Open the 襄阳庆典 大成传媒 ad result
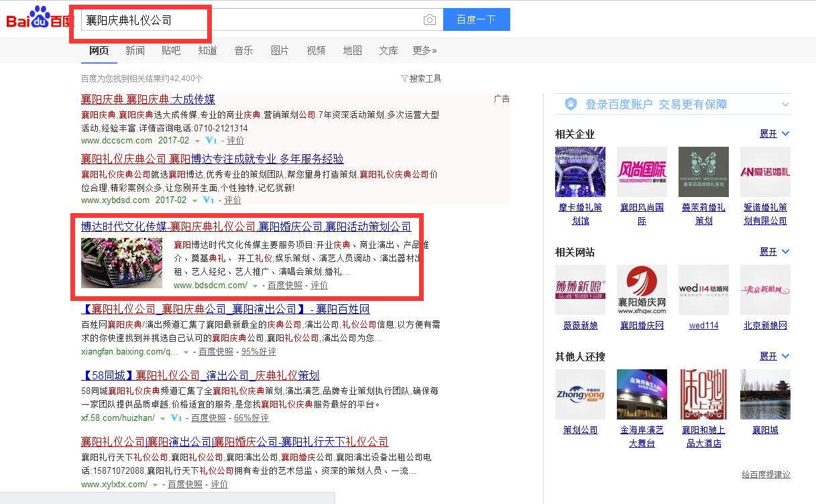Image resolution: width=816 pixels, height=504 pixels. [148, 99]
